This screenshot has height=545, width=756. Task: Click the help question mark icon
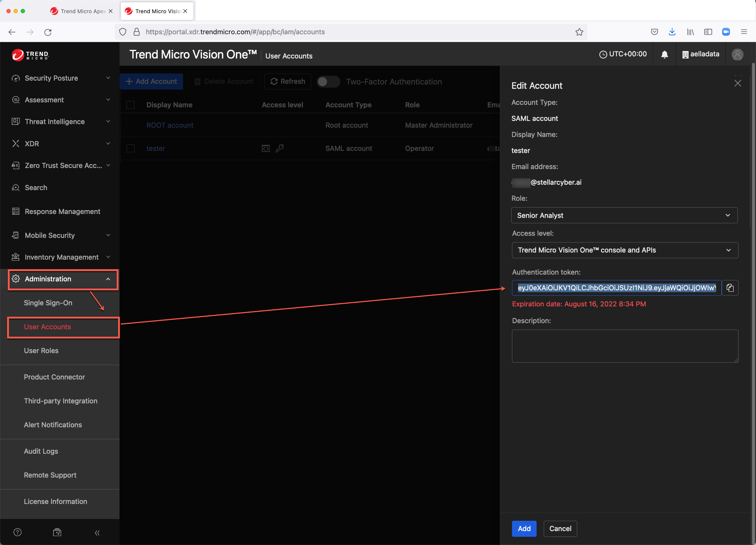[17, 532]
